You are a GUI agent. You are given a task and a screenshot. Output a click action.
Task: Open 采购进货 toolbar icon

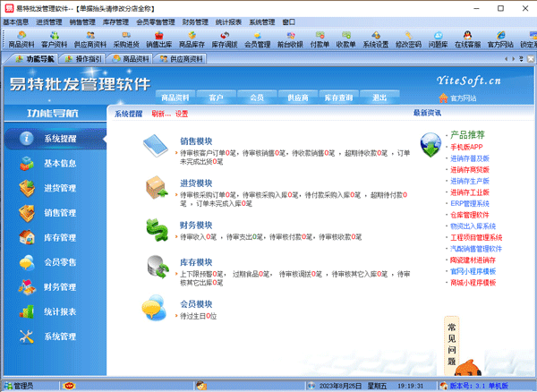click(126, 39)
